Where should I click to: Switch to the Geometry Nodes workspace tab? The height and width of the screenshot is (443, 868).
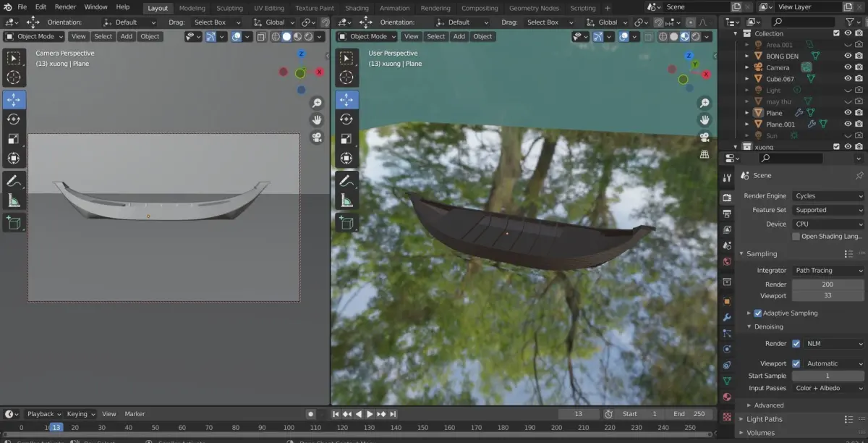534,8
